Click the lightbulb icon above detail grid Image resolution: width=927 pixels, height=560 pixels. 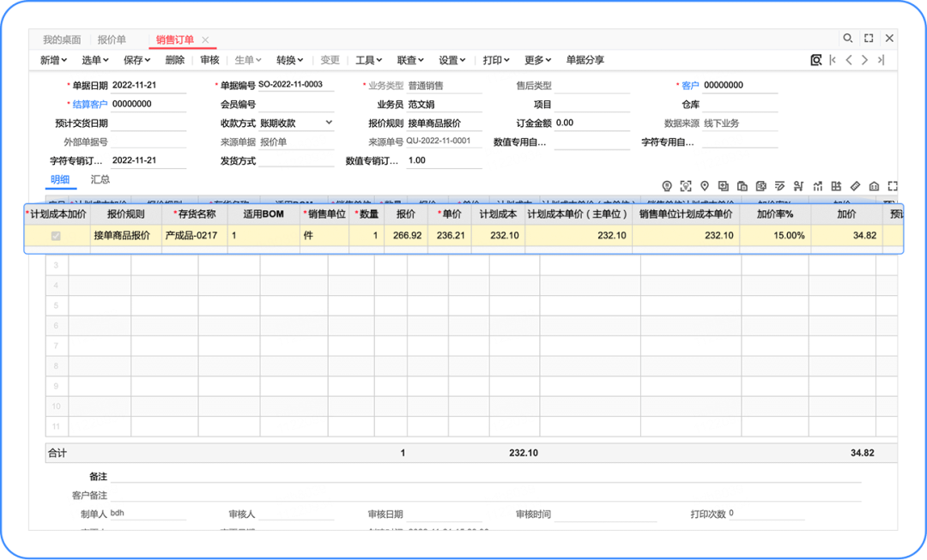point(667,186)
